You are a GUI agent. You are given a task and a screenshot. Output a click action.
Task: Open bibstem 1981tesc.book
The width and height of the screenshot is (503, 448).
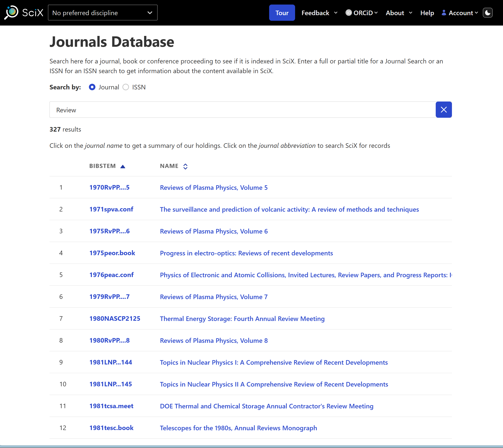click(x=111, y=428)
